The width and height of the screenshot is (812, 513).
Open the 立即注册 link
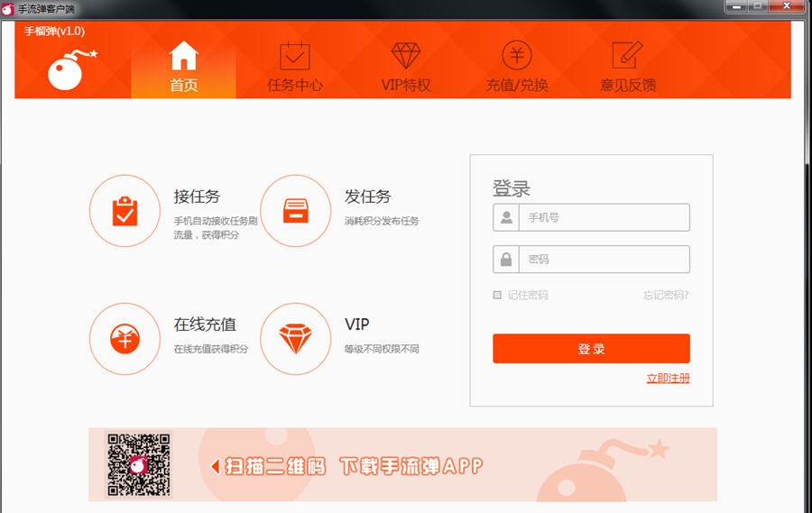pos(668,379)
